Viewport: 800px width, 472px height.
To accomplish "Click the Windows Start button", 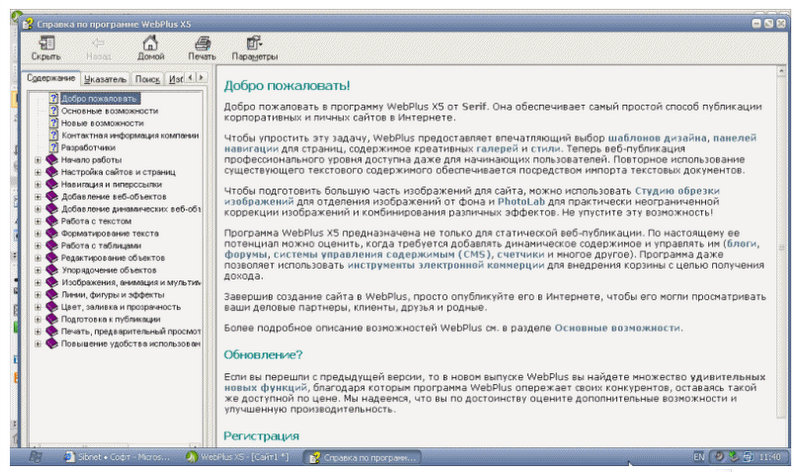I will pos(35,457).
